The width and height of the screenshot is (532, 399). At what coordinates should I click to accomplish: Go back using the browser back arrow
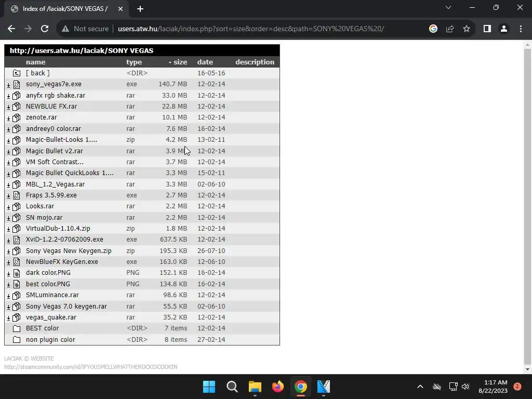[11, 29]
